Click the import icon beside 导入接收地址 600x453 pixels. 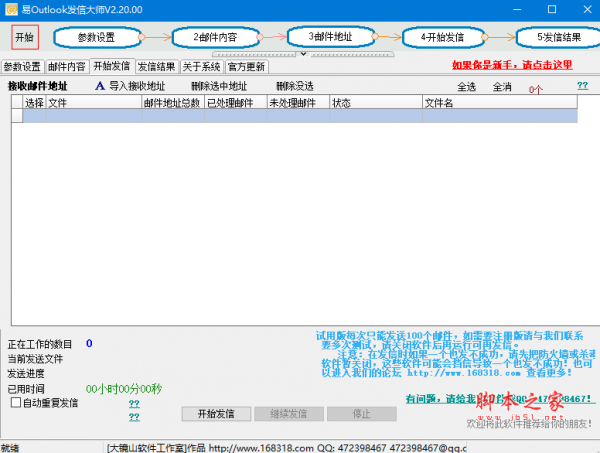99,86
